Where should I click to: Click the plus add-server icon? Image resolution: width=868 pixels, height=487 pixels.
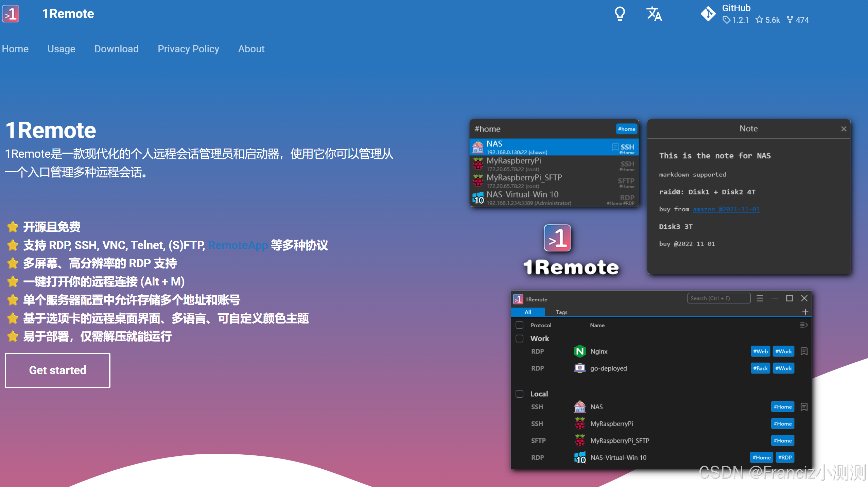tap(805, 312)
